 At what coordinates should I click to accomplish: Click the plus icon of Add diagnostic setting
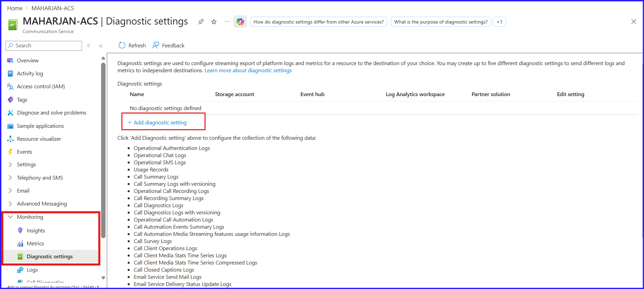click(129, 122)
